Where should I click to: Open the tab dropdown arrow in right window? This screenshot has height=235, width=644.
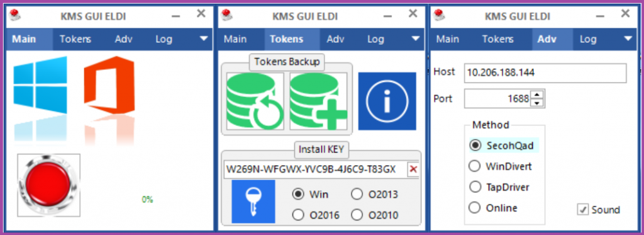tap(628, 38)
